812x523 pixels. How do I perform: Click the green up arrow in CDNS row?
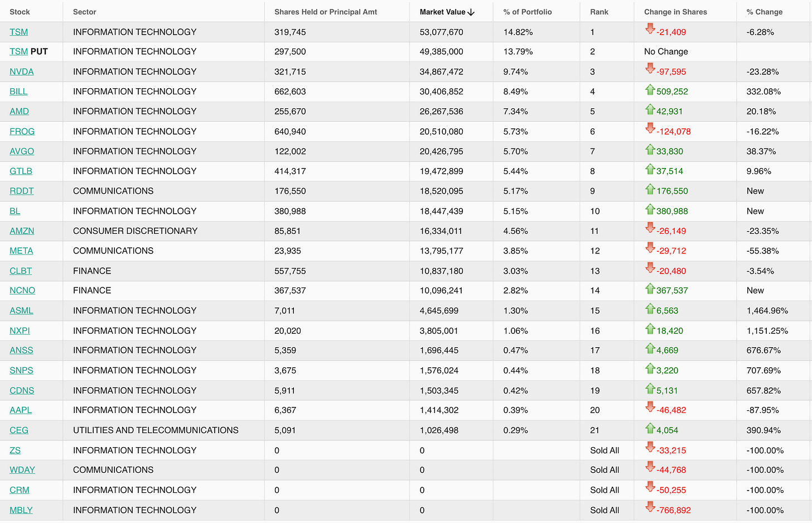pos(650,388)
